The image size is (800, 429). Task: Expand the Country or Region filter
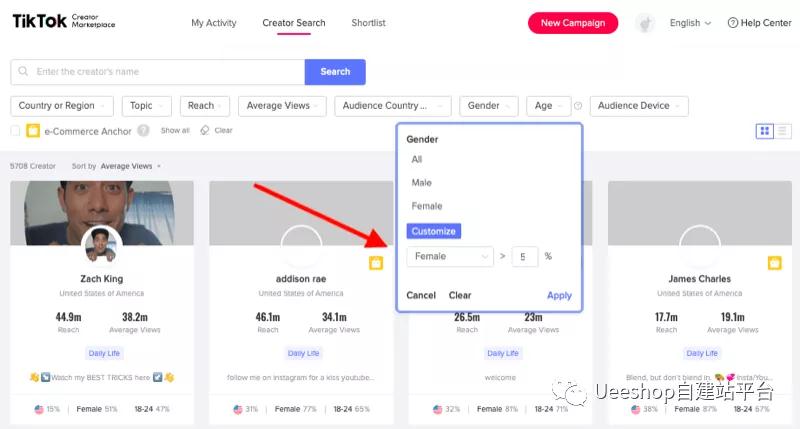(x=62, y=106)
